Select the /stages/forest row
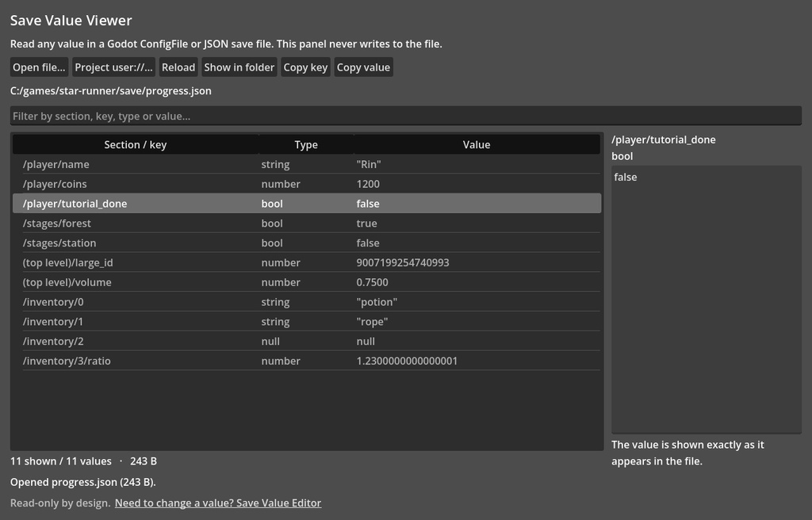 (307, 224)
